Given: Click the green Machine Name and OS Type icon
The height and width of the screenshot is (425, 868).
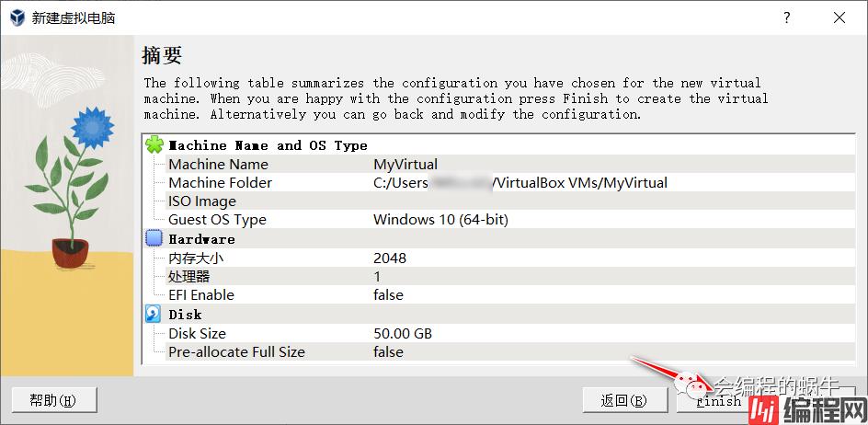Looking at the screenshot, I should 154,145.
